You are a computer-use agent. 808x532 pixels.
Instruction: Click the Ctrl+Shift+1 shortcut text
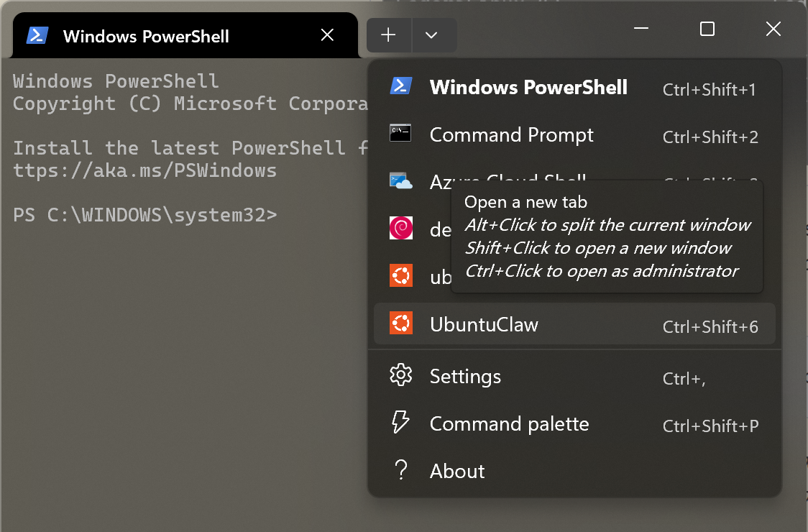709,90
